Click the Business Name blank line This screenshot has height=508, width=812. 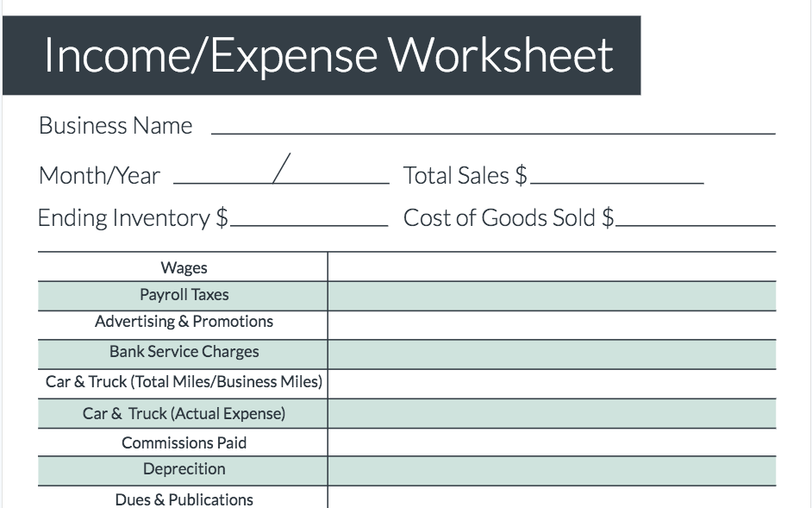492,126
